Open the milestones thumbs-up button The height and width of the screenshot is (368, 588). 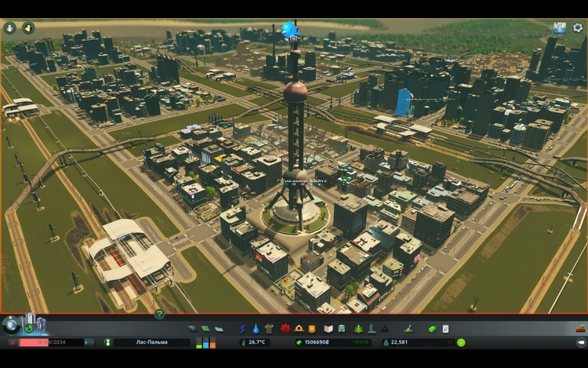[x=29, y=329]
